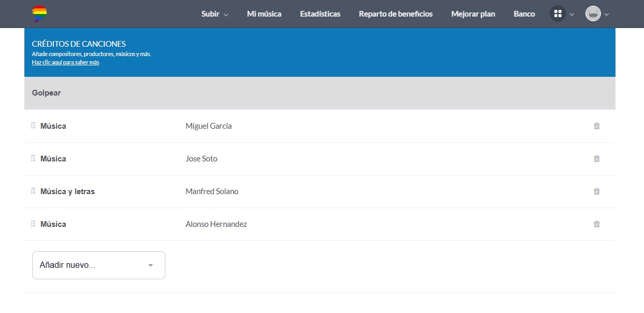The height and width of the screenshot is (313, 644).
Task: Remove the Manfred Solano credit via the trash icon
Action: point(596,192)
